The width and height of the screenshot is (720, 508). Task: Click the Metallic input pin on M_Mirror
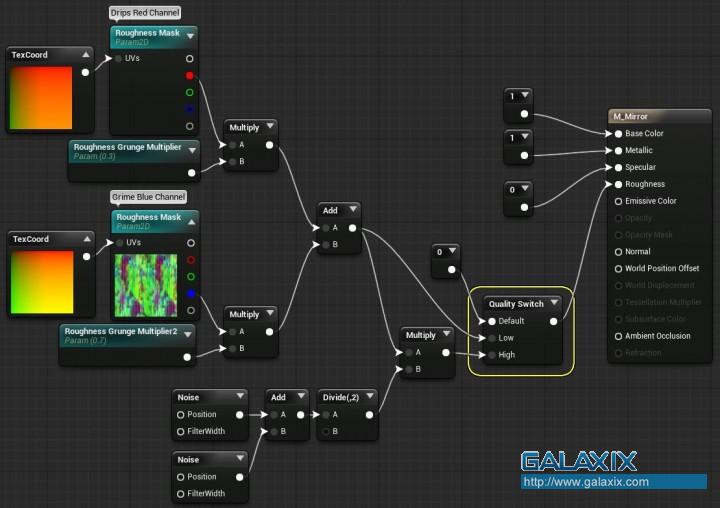point(618,150)
